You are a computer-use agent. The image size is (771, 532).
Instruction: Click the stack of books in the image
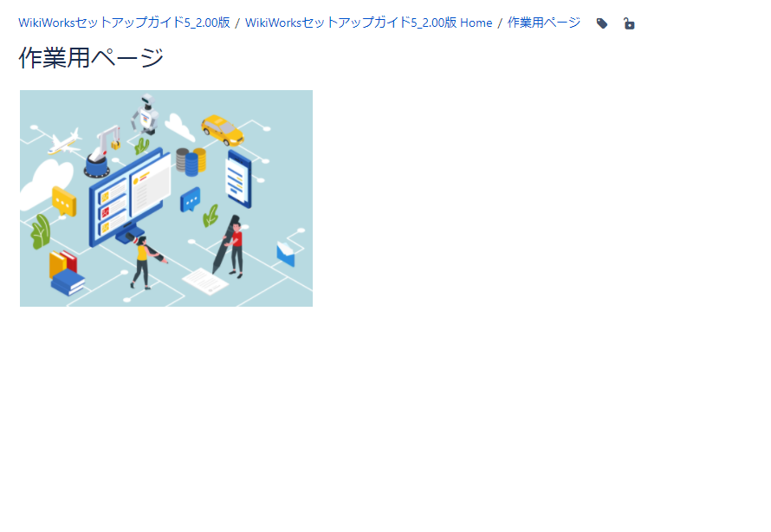click(67, 273)
